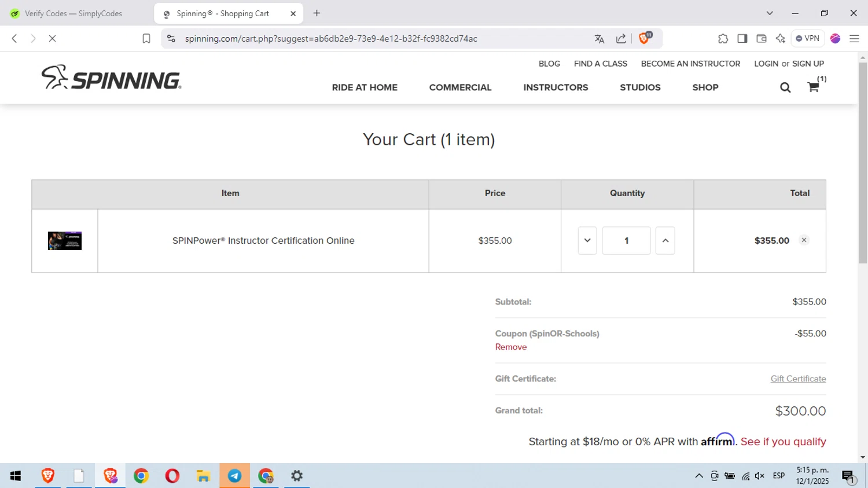Click the LOGIN link
Image resolution: width=868 pixels, height=488 pixels.
766,64
